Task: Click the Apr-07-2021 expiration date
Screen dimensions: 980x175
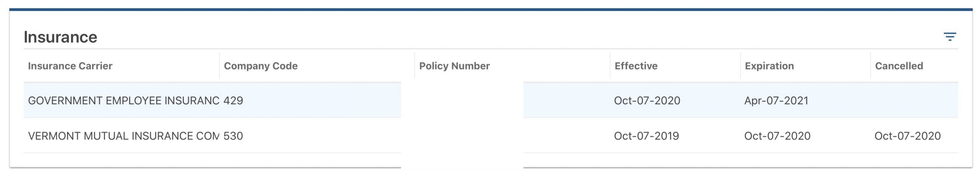Action: point(776,100)
